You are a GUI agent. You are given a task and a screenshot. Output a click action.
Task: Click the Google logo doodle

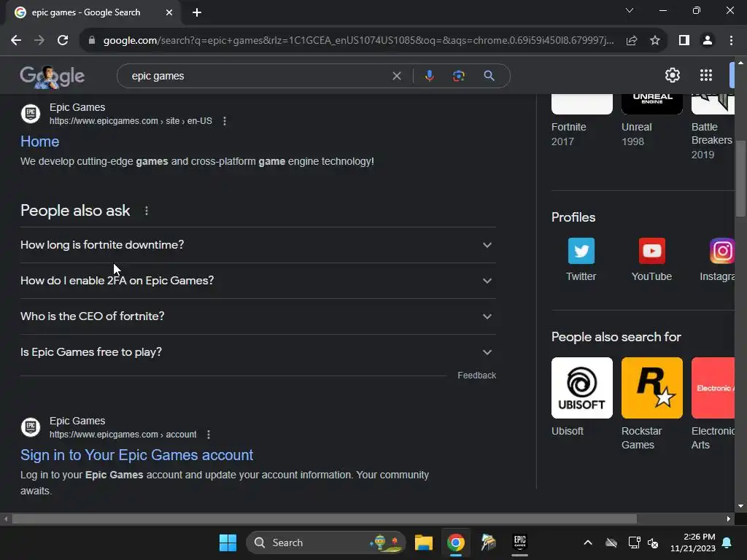pos(52,76)
